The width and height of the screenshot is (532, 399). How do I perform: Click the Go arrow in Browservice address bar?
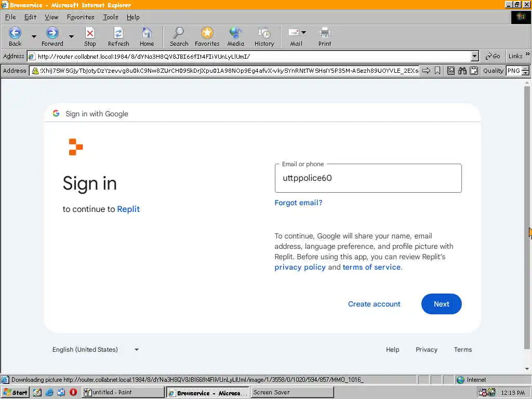pos(426,71)
